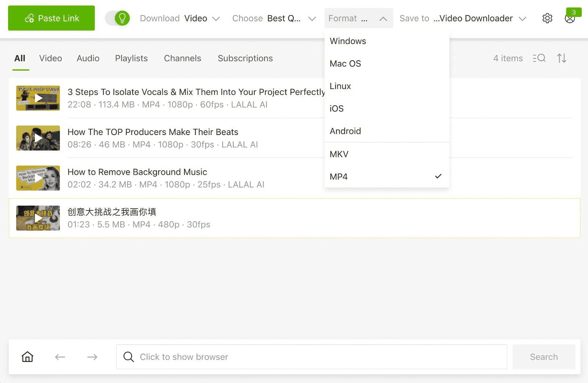Click the Paste Link button
588x383 pixels.
pyautogui.click(x=51, y=18)
